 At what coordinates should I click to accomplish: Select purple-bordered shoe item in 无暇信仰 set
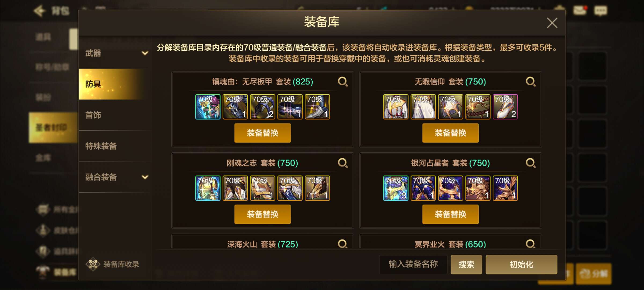505,107
